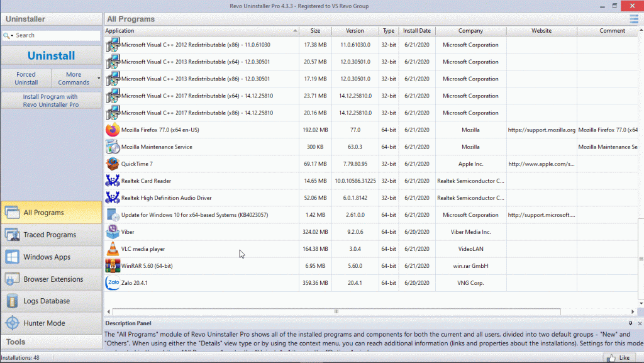Select the VideoLAN company cell
This screenshot has width=644, height=363.
pyautogui.click(x=470, y=249)
